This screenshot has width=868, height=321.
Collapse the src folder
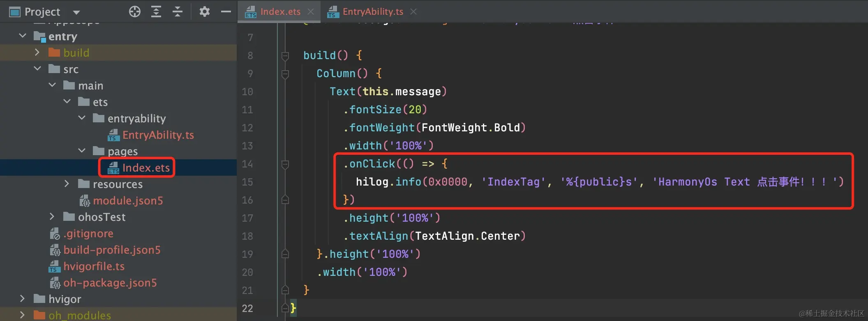coord(37,69)
